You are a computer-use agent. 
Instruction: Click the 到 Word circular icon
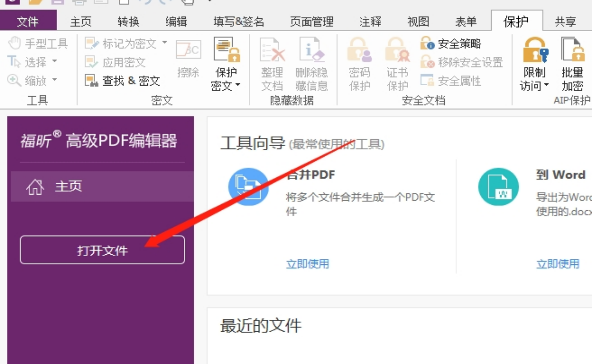[498, 187]
